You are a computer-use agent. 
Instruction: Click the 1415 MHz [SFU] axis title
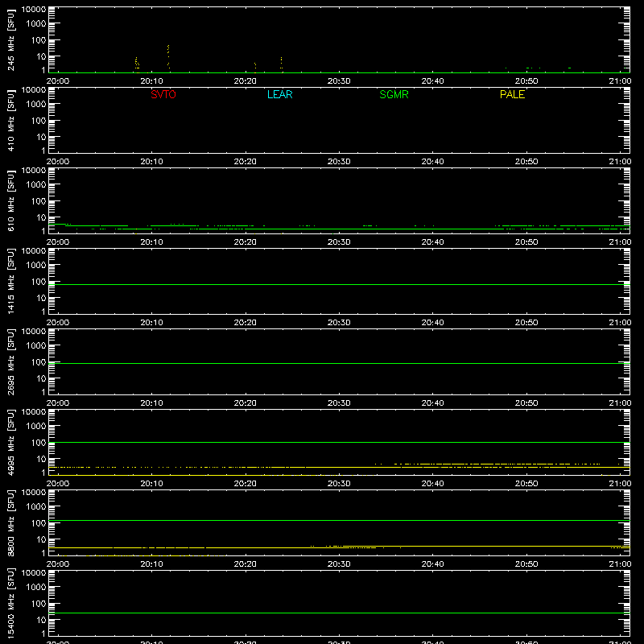pyautogui.click(x=10, y=281)
